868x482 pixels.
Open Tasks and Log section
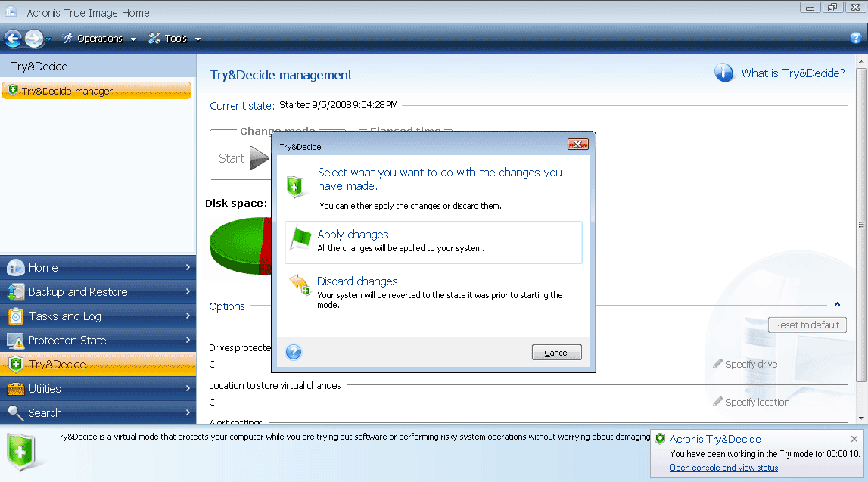(x=98, y=316)
